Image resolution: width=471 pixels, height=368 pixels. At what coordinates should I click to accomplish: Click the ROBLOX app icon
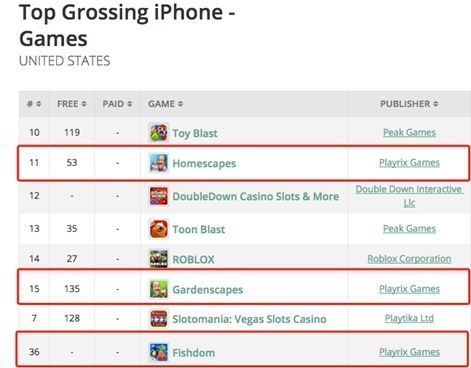tap(158, 259)
